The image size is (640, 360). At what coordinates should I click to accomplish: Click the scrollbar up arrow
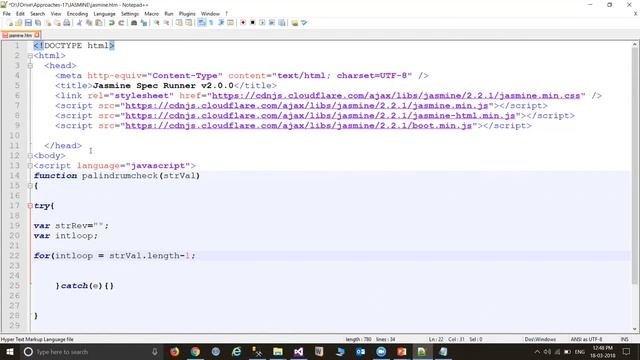(x=635, y=44)
